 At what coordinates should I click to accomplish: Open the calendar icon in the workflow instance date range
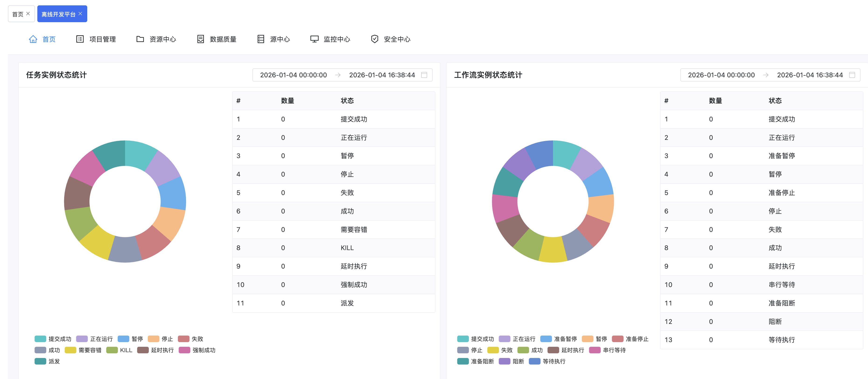pos(852,75)
